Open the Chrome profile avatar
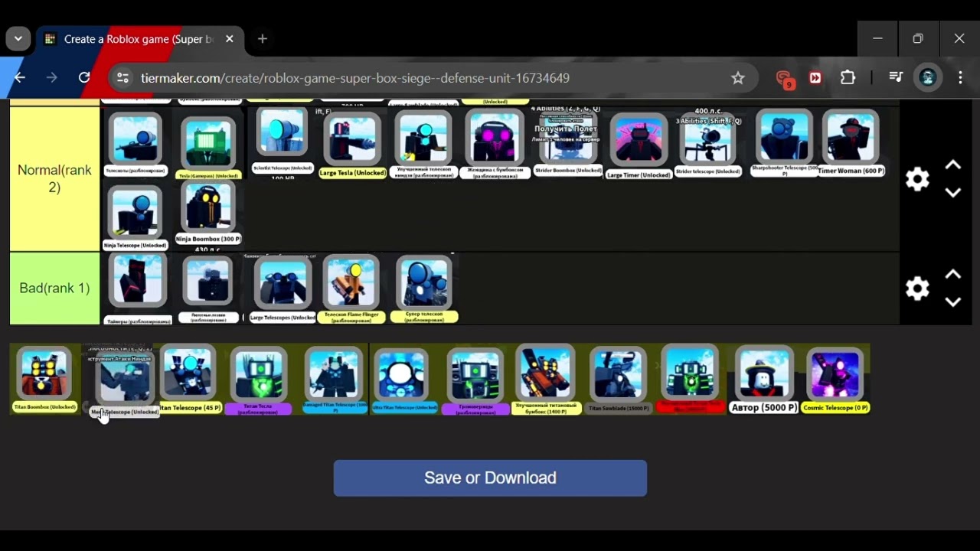 [x=928, y=78]
